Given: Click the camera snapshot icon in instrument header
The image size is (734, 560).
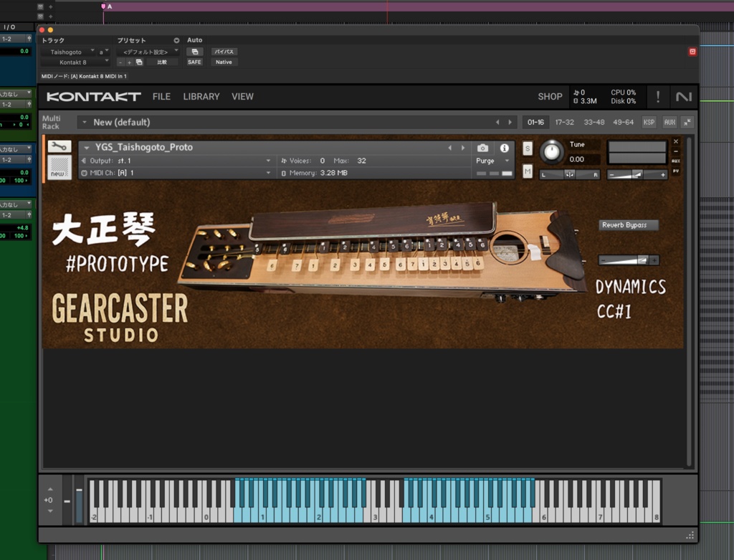Looking at the screenshot, I should click(x=482, y=147).
